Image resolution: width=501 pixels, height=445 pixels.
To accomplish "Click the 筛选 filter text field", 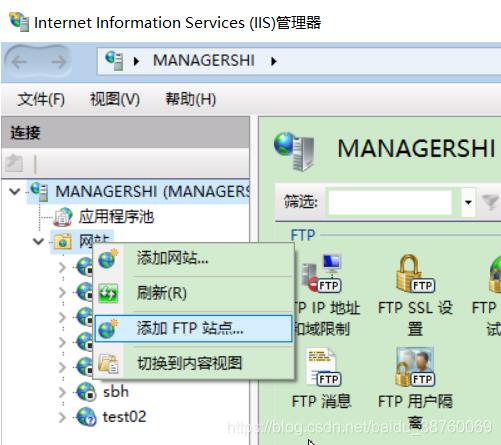I will click(390, 202).
